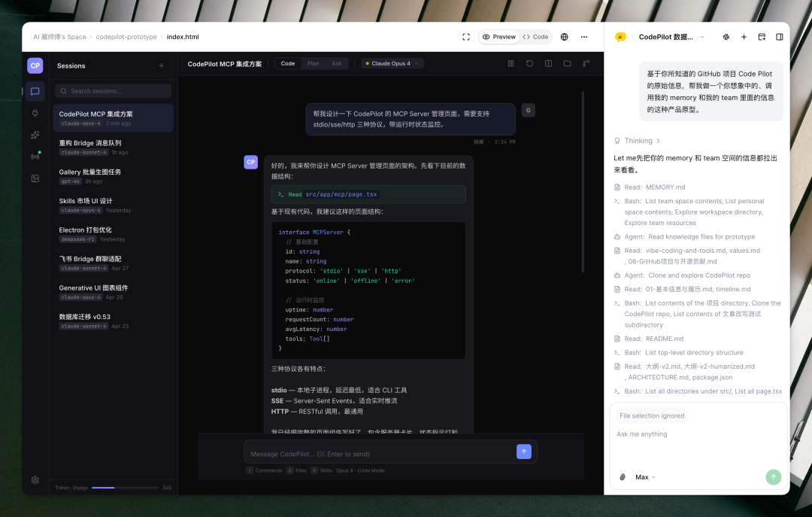Click the rotate/refresh icon above the chat panel
The image size is (812, 517).
coord(529,63)
